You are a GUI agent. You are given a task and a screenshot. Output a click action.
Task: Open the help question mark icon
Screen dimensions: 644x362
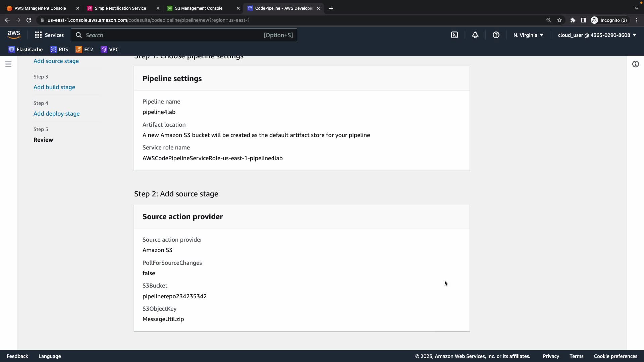(x=496, y=35)
